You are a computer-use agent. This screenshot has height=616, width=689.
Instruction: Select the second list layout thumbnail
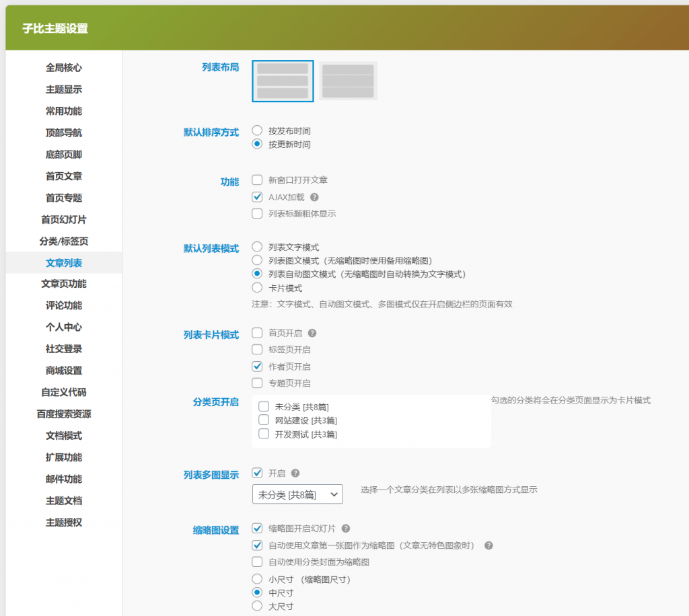[348, 81]
